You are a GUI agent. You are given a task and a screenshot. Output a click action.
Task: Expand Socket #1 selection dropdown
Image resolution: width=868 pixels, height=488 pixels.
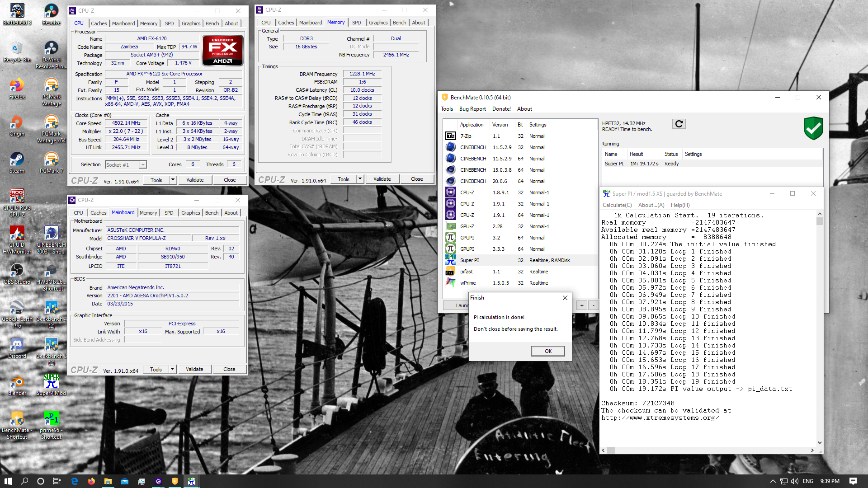tap(143, 165)
